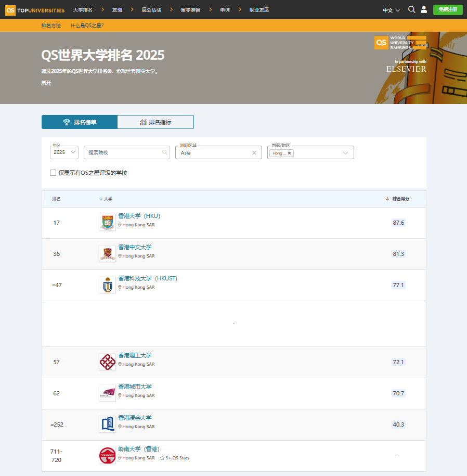
Task: Expand the 留学准备 nav chevron
Action: (x=210, y=10)
